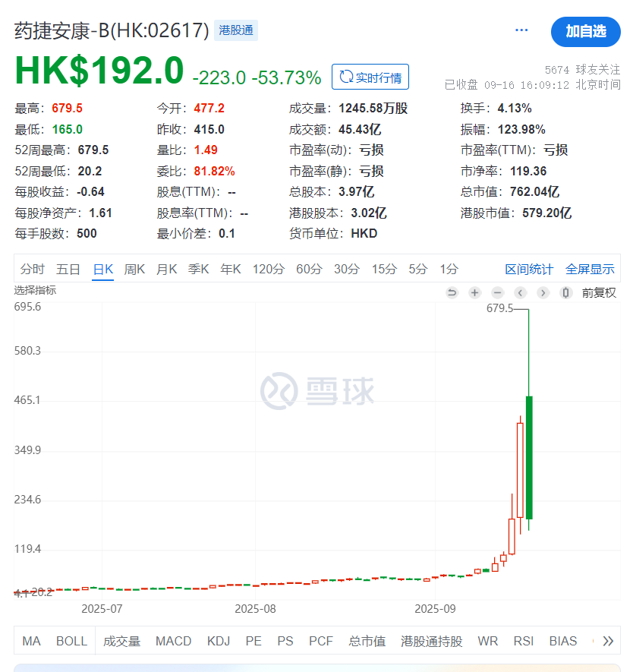Click the 成交量 value 1245.58万股
This screenshot has height=672, width=633.
click(x=373, y=109)
